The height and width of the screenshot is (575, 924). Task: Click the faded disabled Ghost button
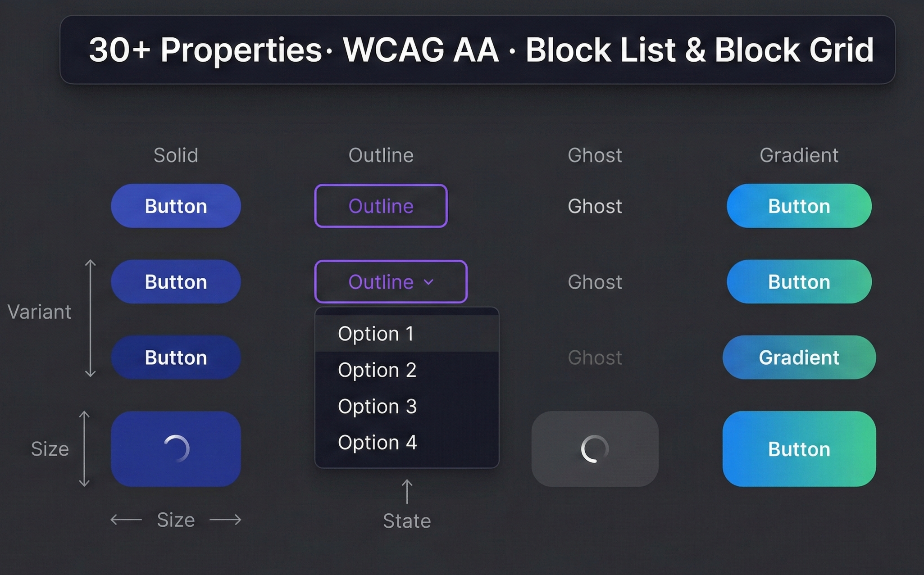[x=595, y=358]
